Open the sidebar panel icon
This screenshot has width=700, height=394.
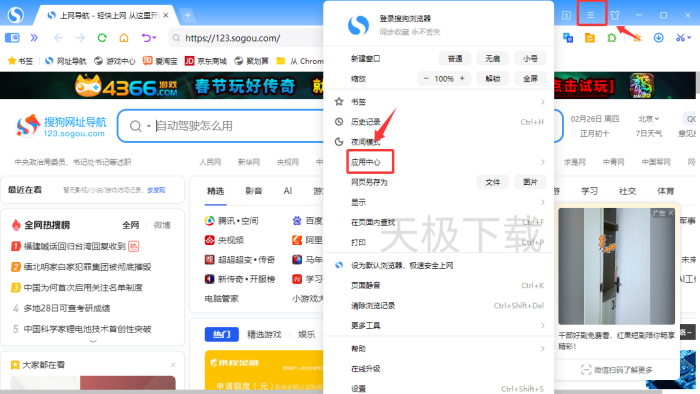point(12,38)
